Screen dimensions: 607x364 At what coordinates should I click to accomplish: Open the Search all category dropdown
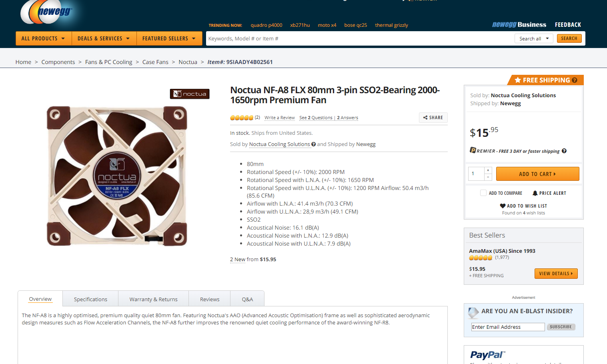(x=534, y=38)
